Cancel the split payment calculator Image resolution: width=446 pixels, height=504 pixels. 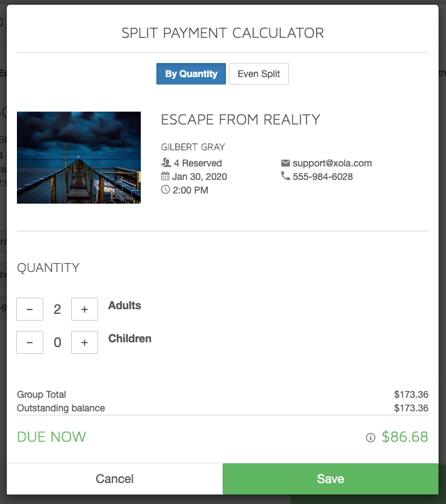pos(115,479)
